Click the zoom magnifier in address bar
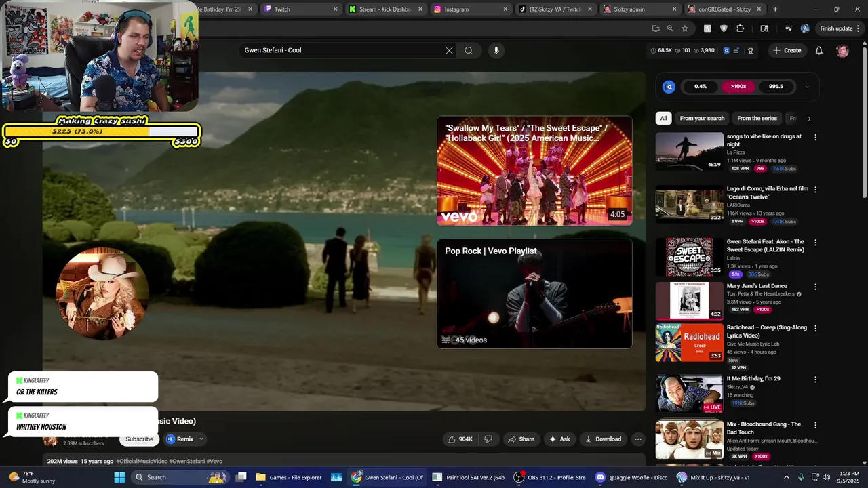868x488 pixels. [x=670, y=28]
